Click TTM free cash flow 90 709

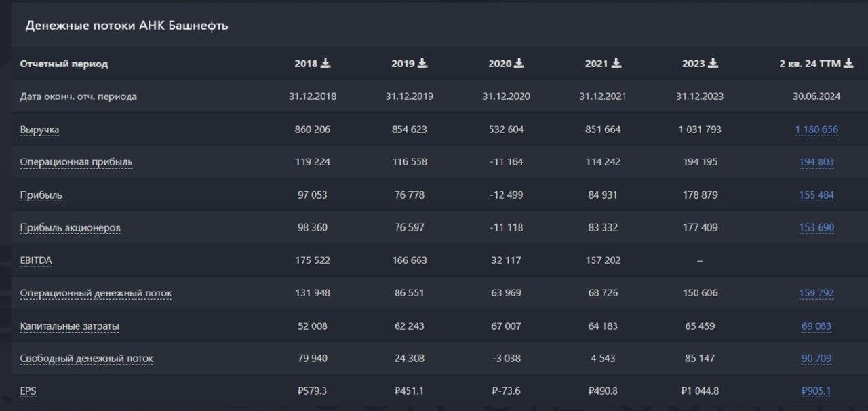(x=816, y=359)
